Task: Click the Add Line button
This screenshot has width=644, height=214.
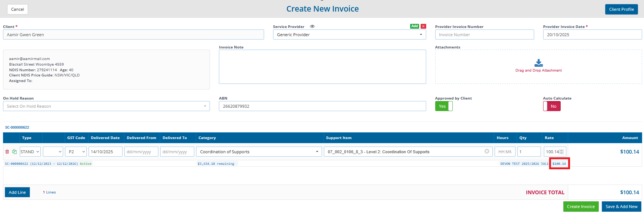Action: coord(17,192)
